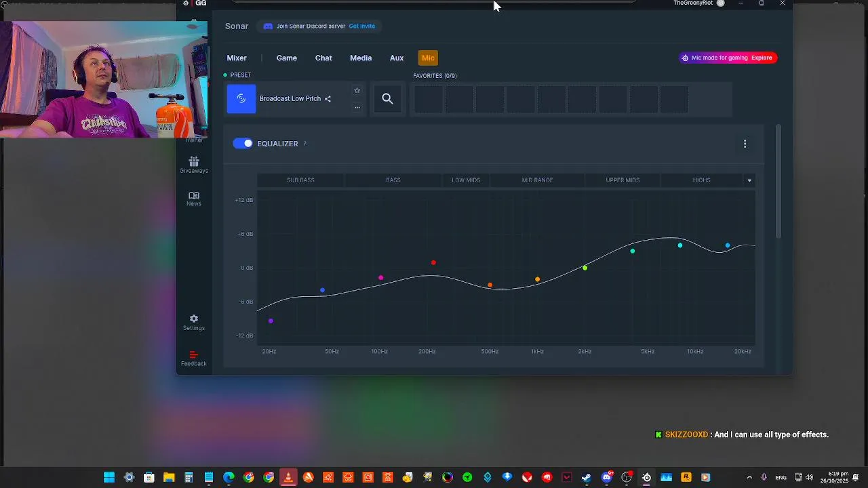This screenshot has height=488, width=868.
Task: Click the FAVORITES (0/9) label
Action: (x=435, y=76)
